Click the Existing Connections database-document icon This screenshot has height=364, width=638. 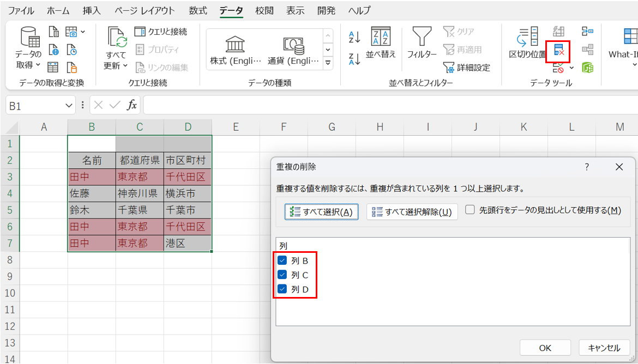click(71, 67)
